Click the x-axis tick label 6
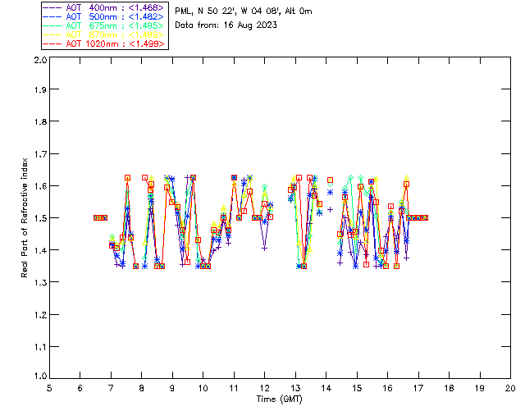This screenshot has width=525, height=420. [x=80, y=388]
